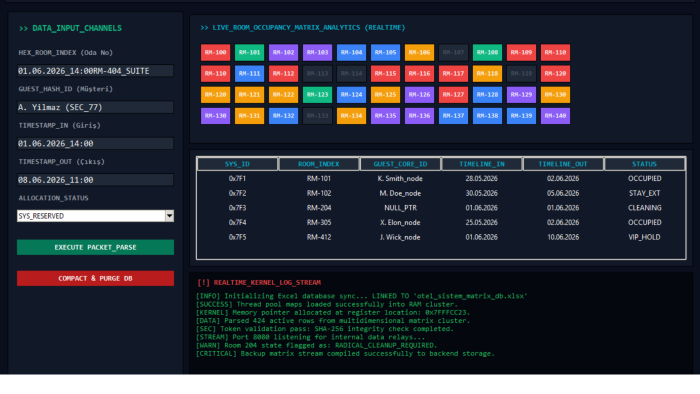Click the CLEANING status cell

click(644, 208)
